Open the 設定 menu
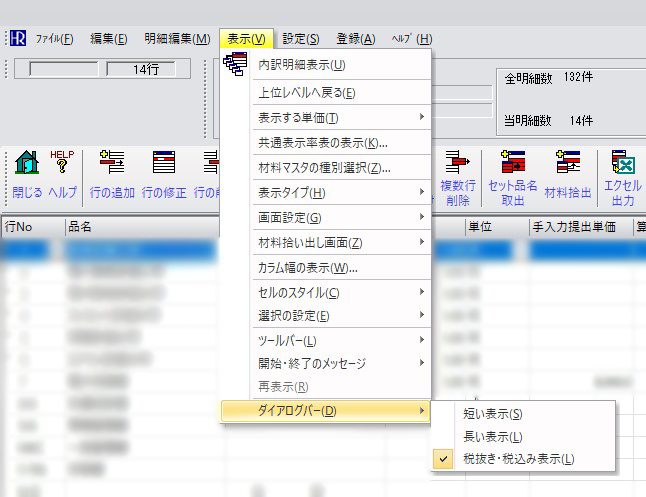646x497 pixels. tap(300, 39)
